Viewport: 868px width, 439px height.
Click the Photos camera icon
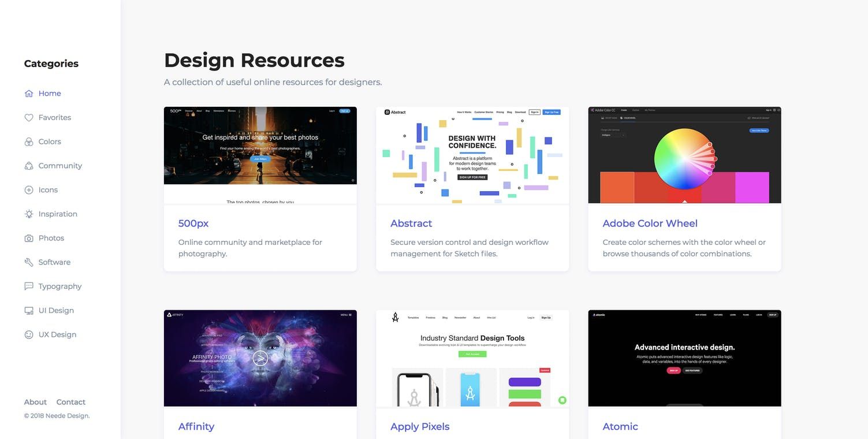(x=28, y=237)
